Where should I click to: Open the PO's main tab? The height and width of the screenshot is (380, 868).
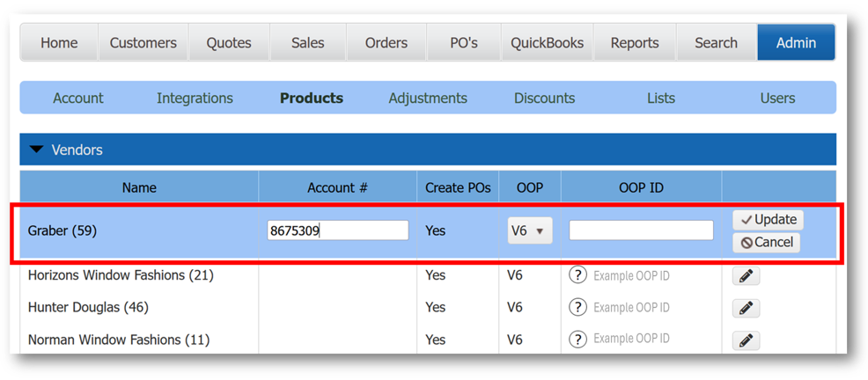click(x=463, y=42)
